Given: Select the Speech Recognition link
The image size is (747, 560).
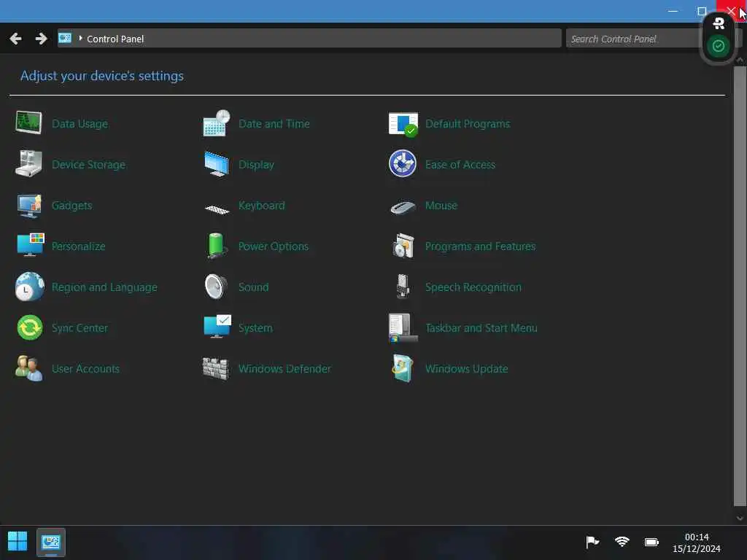Looking at the screenshot, I should [473, 287].
